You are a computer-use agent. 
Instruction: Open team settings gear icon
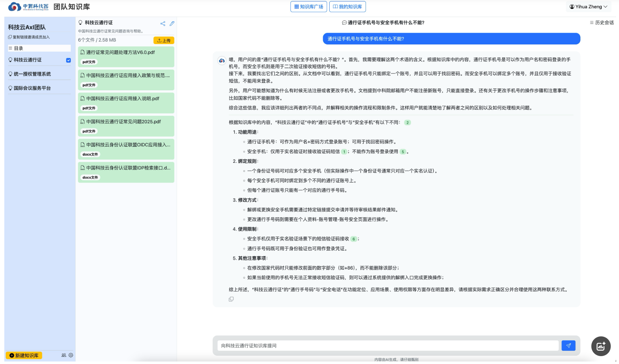pyautogui.click(x=71, y=355)
